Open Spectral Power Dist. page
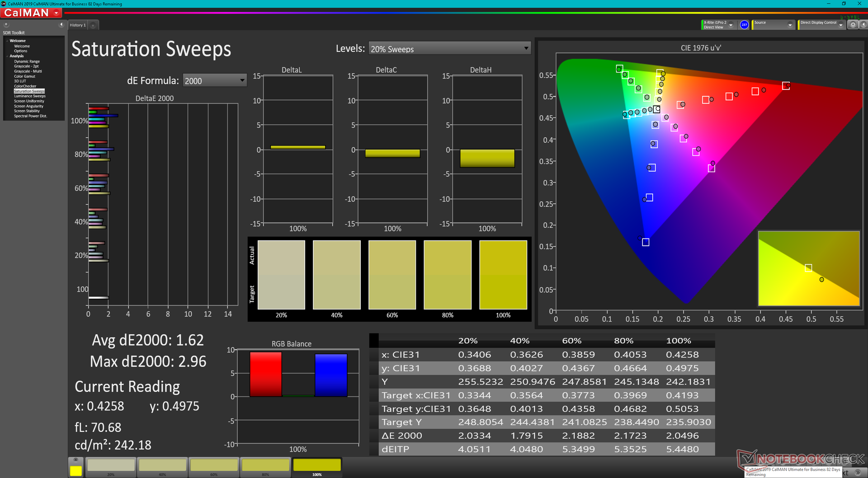Viewport: 868px width, 478px height. (30, 116)
